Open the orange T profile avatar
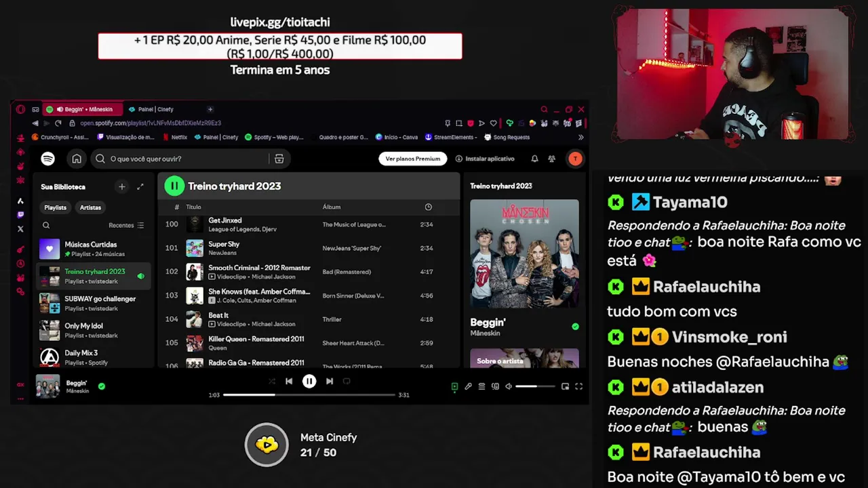 coord(575,159)
